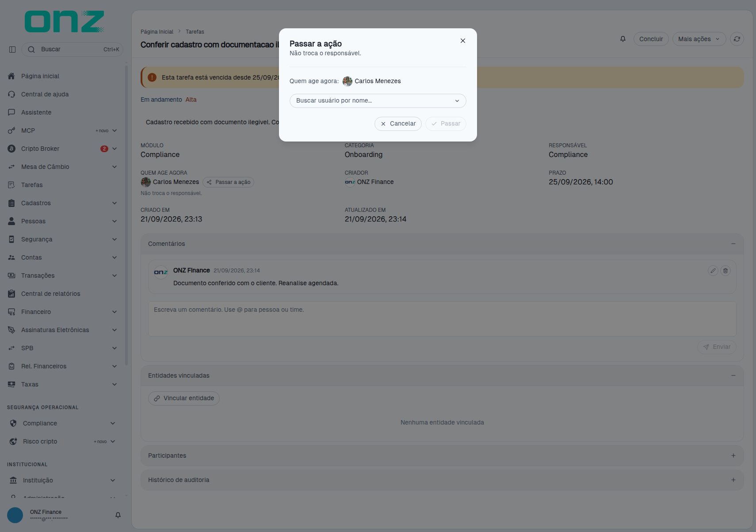
Task: Click the refresh icon button
Action: tap(737, 39)
